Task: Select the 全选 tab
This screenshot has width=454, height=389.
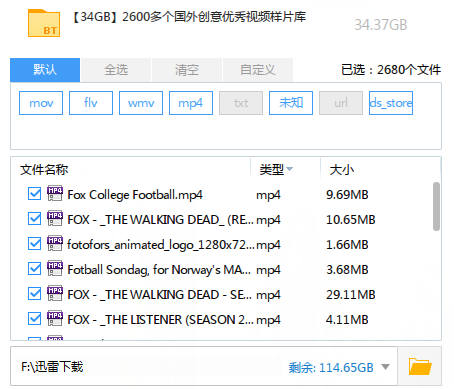Action: tap(116, 70)
